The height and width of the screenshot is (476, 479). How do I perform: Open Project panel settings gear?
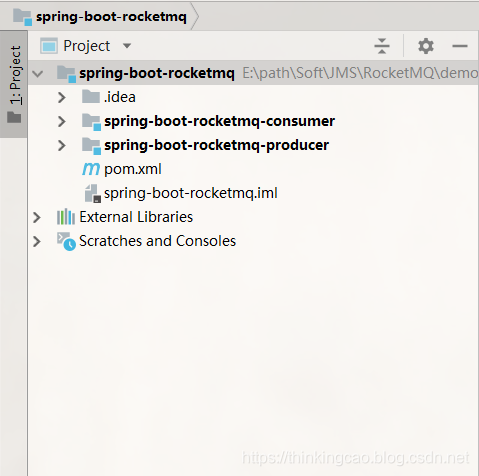tap(426, 46)
